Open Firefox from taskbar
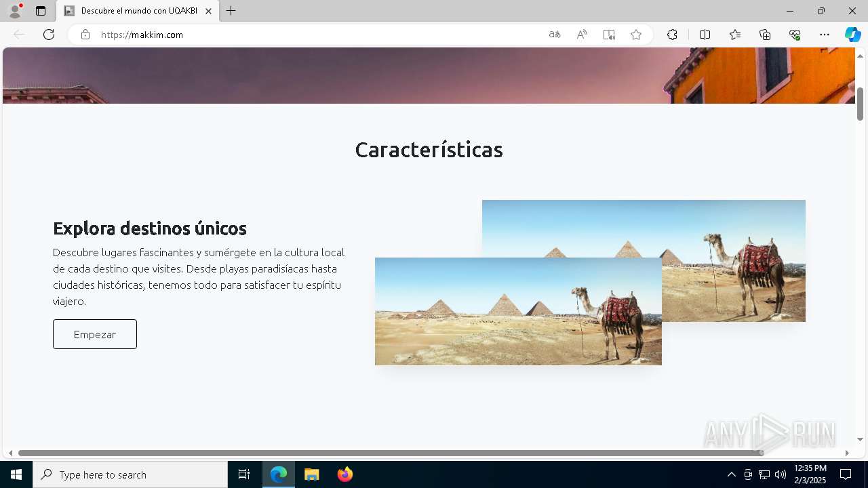 tap(345, 474)
